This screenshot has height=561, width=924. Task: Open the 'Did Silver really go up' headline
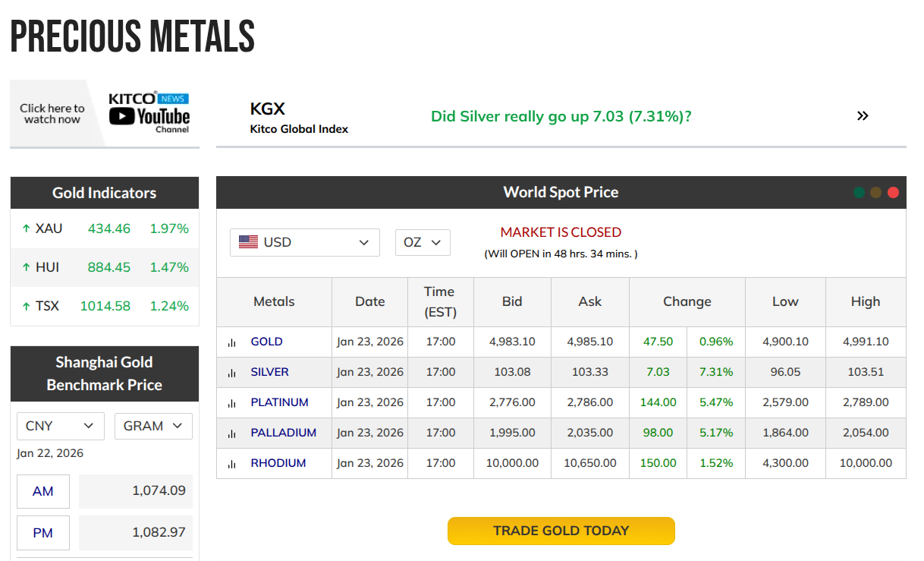(561, 116)
